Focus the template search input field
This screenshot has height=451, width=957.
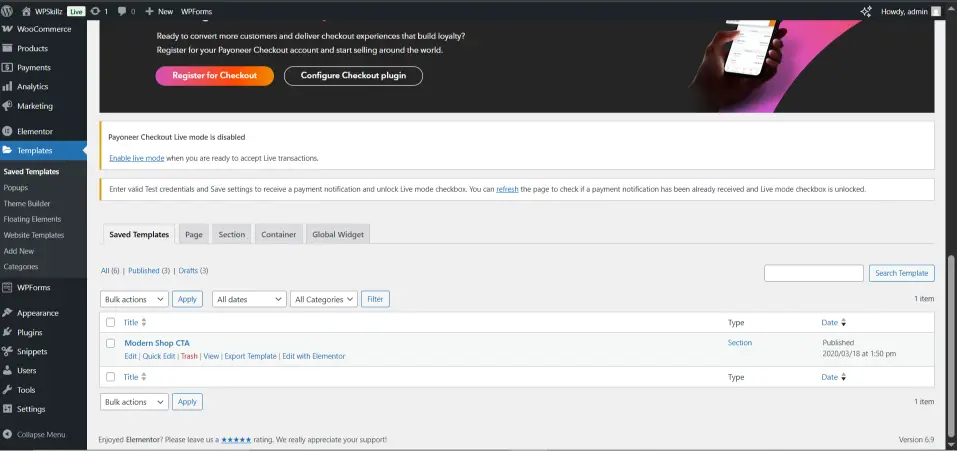814,273
